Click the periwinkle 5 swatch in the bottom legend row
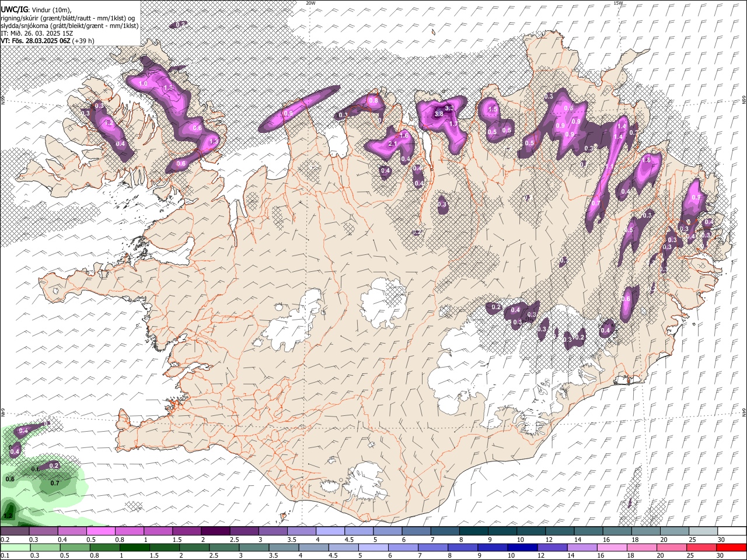 click(x=373, y=547)
